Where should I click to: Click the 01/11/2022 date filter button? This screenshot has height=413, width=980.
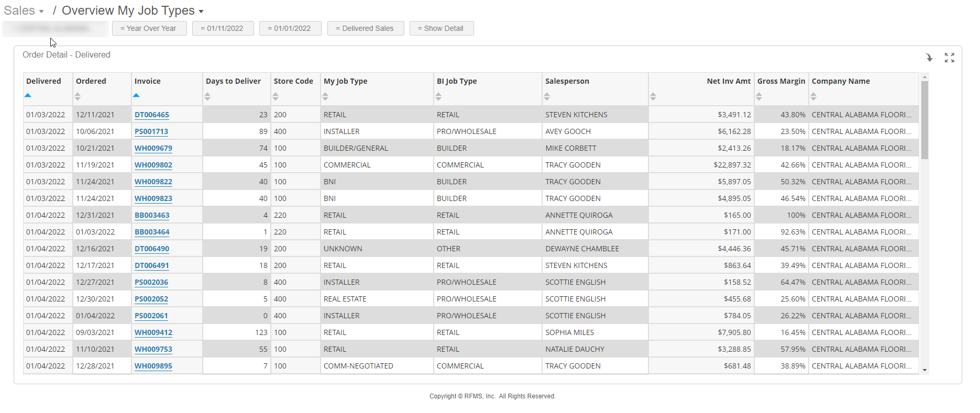tap(223, 28)
